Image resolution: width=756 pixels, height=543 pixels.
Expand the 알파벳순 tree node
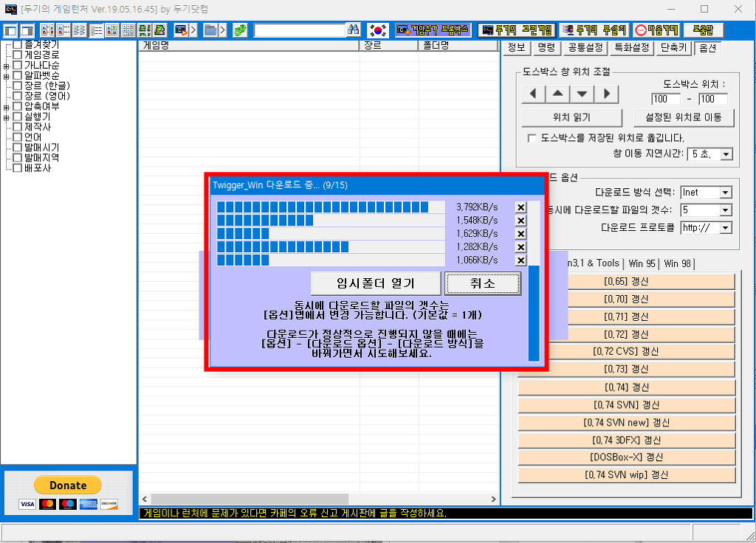[6, 76]
